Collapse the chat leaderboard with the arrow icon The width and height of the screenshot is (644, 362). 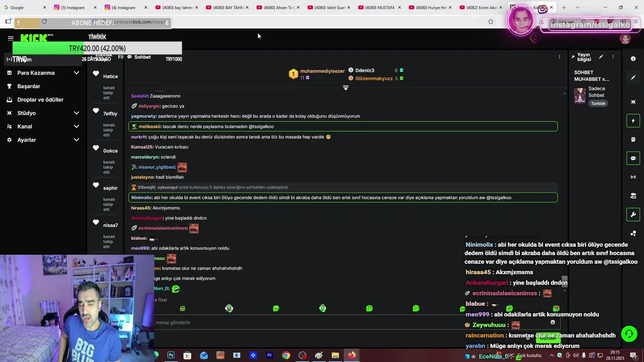346,87
